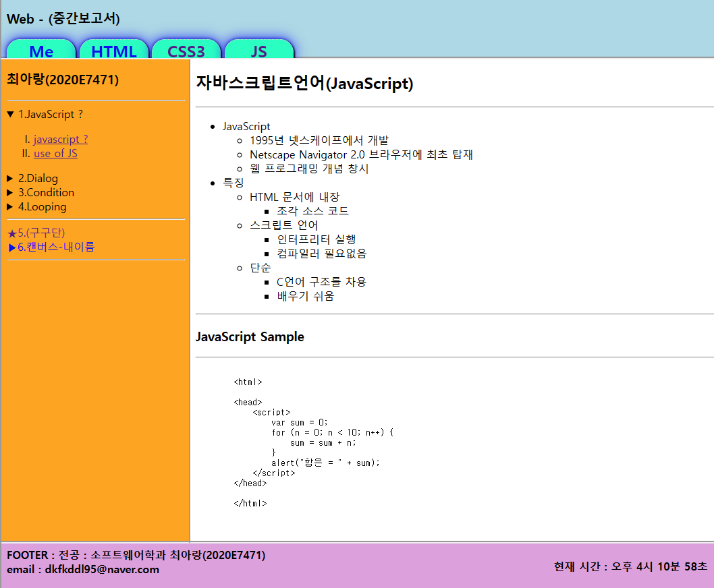Click the list item 1995년 넷스케이프에서 개발

click(x=319, y=141)
